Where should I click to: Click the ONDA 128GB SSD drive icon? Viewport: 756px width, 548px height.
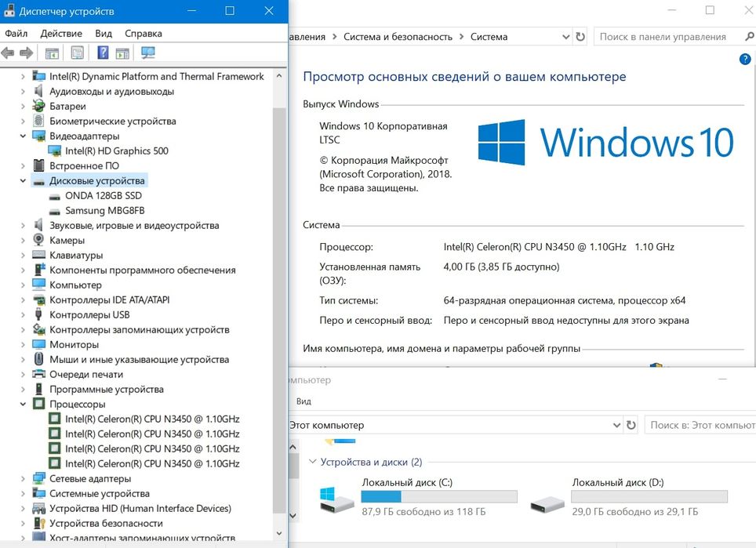pyautogui.click(x=55, y=196)
